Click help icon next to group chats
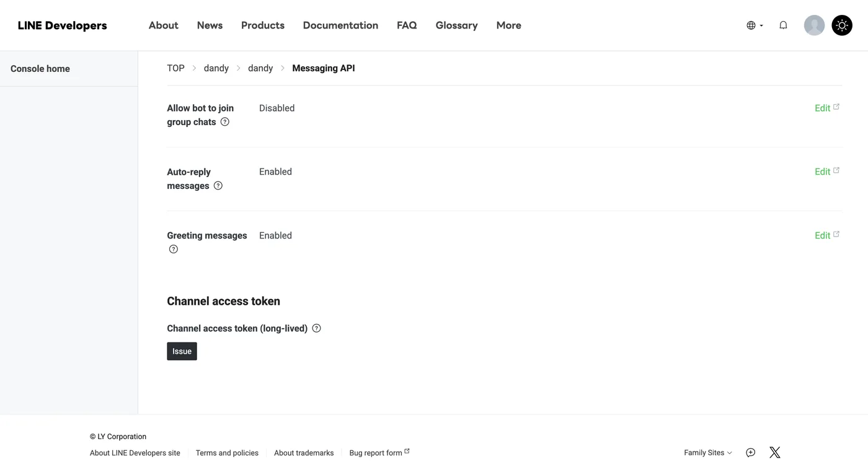 point(225,122)
